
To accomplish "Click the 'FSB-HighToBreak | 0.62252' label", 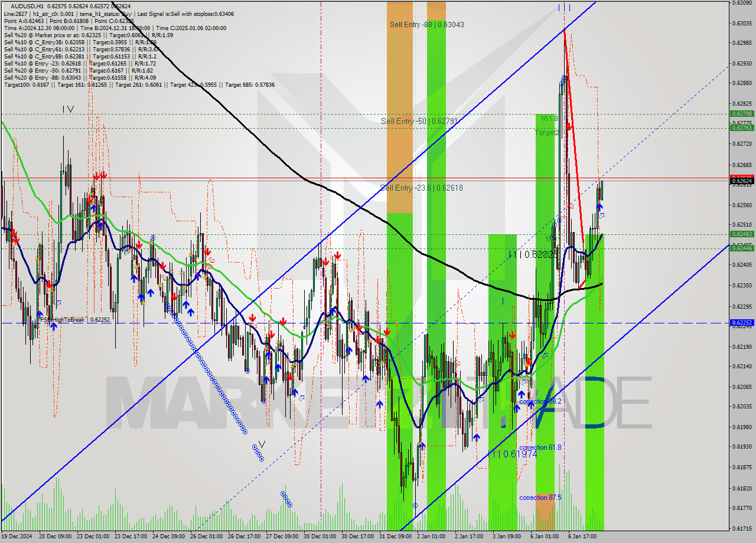I will click(75, 319).
